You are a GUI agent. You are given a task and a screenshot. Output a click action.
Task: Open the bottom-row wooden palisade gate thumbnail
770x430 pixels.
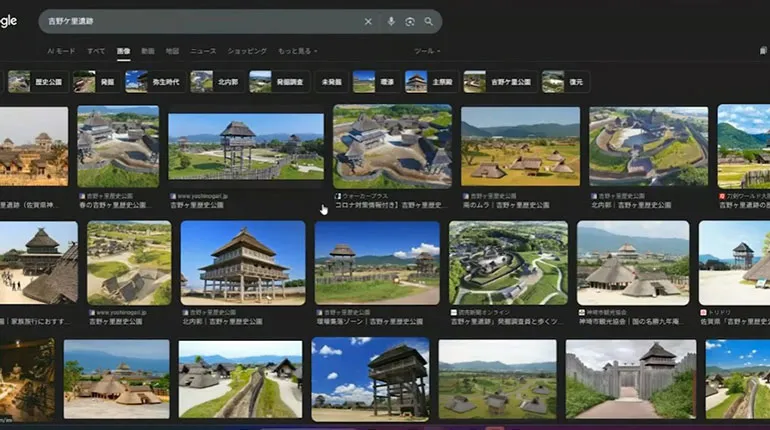coord(631,379)
